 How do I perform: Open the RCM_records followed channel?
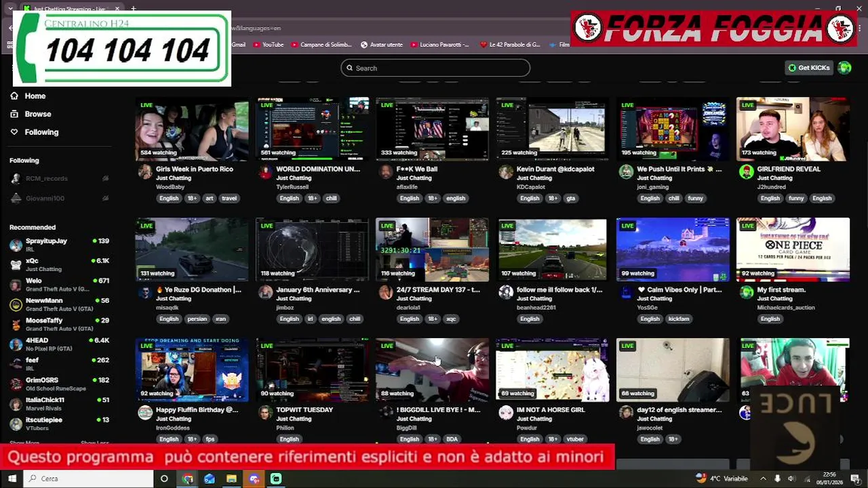(59, 178)
